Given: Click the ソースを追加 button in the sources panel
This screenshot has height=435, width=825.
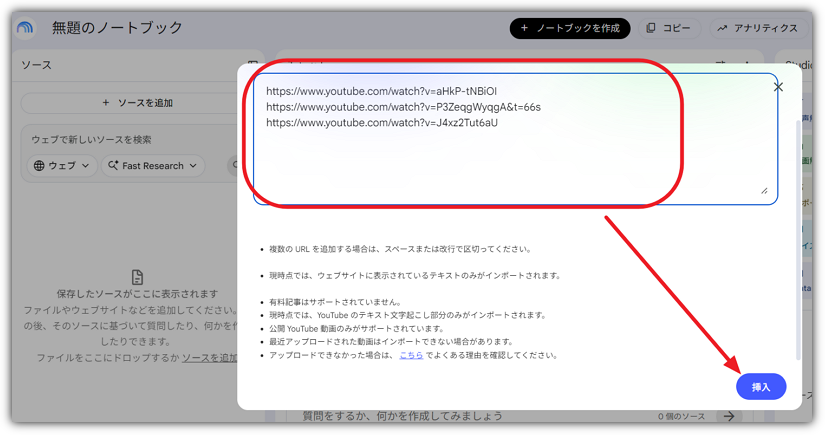Looking at the screenshot, I should point(137,103).
